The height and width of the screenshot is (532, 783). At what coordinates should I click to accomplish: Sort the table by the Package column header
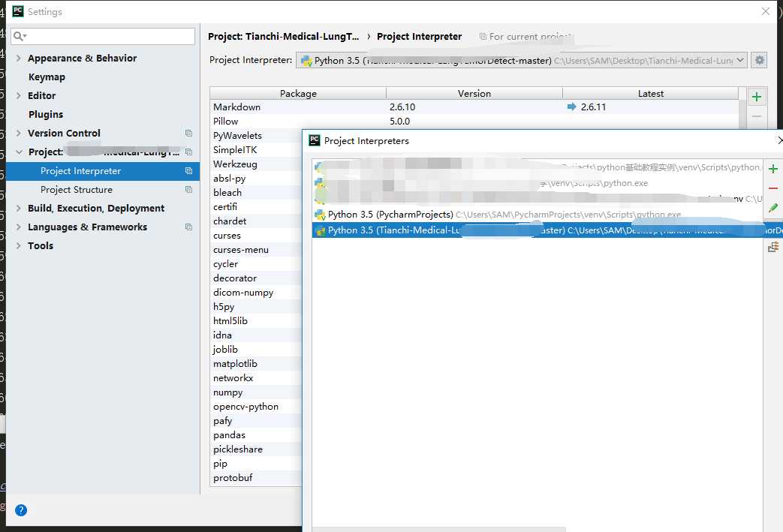(x=298, y=93)
